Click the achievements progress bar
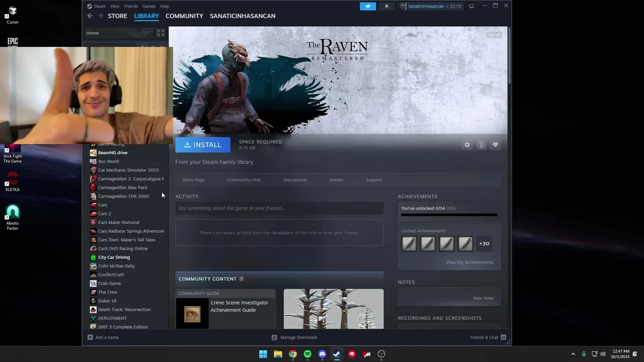Viewport: 644px width, 362px height. pyautogui.click(x=449, y=215)
